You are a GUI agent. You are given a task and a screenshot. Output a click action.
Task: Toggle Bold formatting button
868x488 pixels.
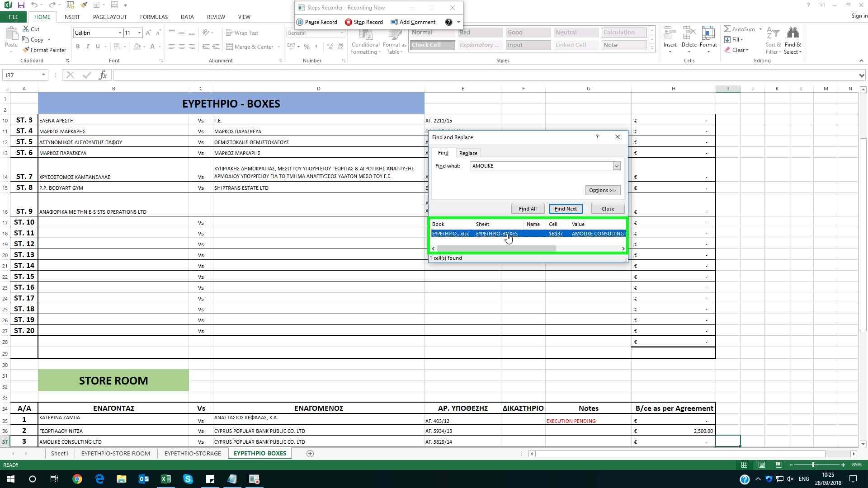click(x=78, y=47)
